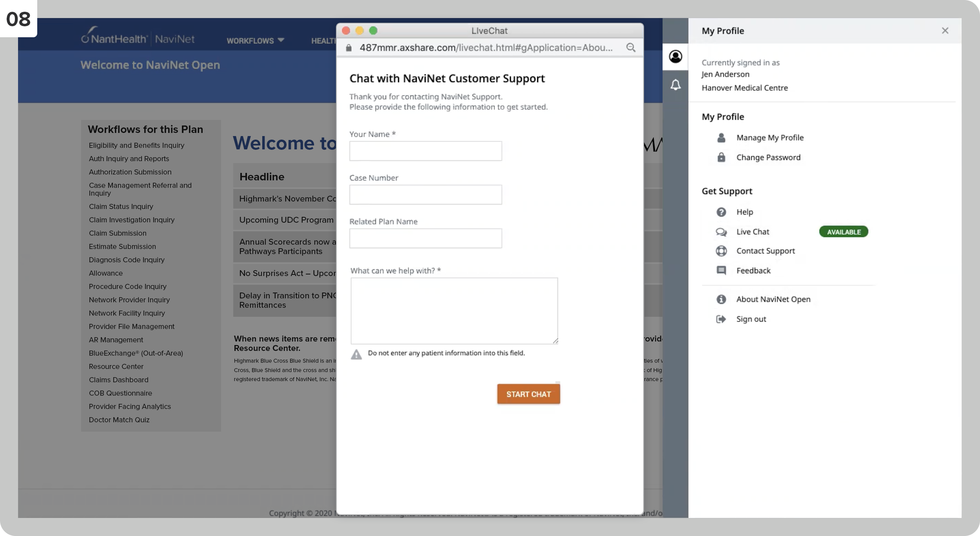Click the Change Password lock icon

point(721,157)
